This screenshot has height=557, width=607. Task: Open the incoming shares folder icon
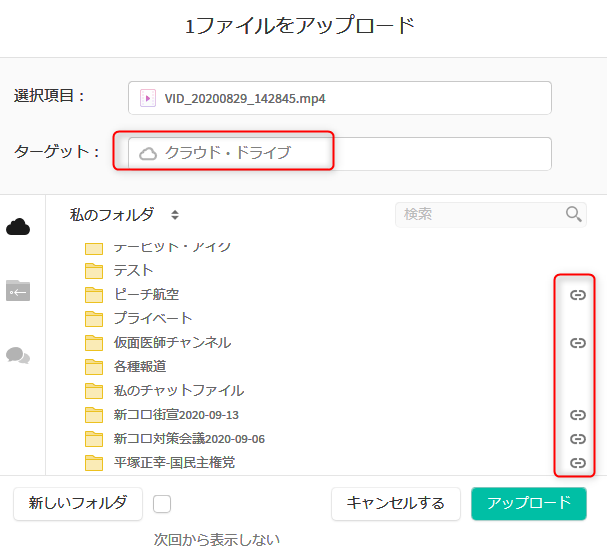[18, 290]
